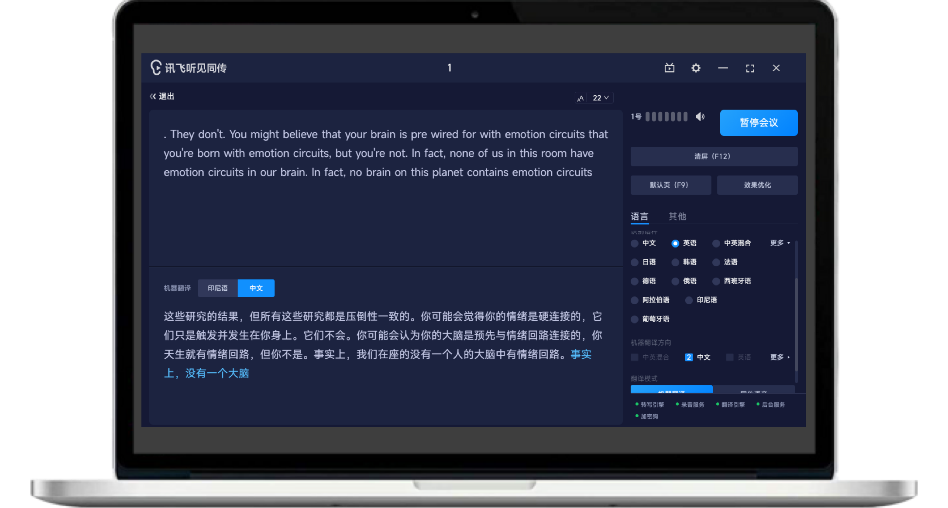Image resolution: width=948 pixels, height=508 pixels.
Task: Enter fullscreen using the expand icon
Action: click(750, 68)
